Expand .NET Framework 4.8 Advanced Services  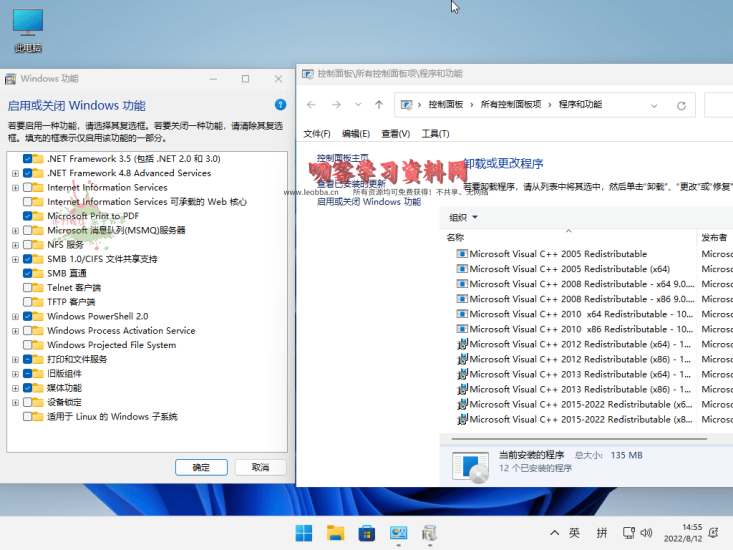click(15, 173)
